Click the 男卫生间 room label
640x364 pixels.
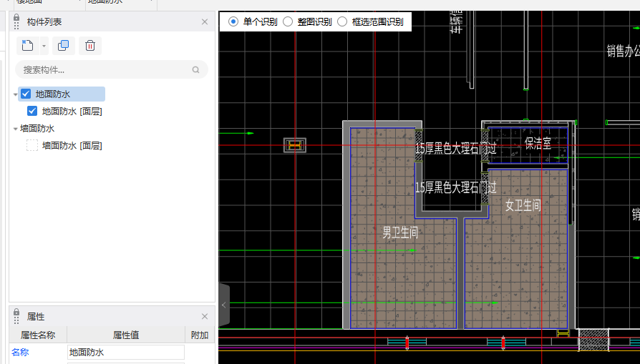400,232
